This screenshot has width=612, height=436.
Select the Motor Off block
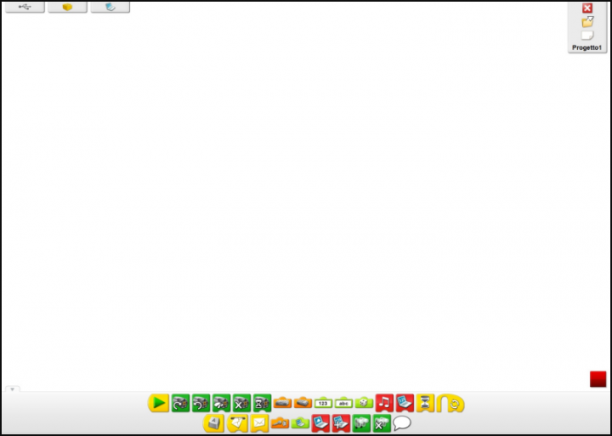(242, 403)
